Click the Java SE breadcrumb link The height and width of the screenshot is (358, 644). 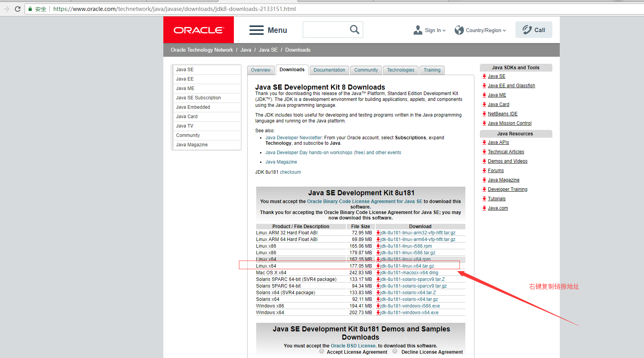click(x=268, y=50)
